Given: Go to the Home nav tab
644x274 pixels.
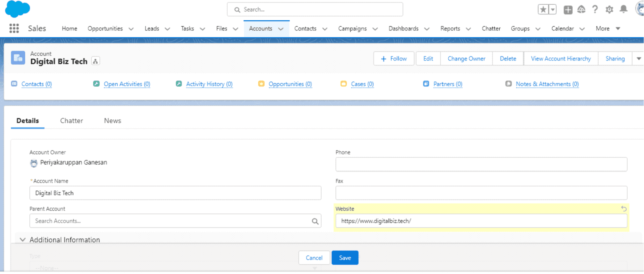Looking at the screenshot, I should (70, 29).
